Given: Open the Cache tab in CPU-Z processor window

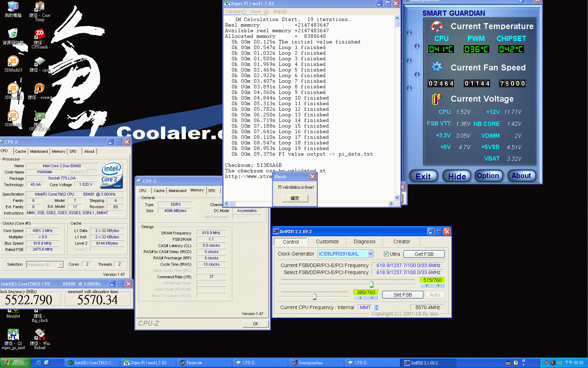Looking at the screenshot, I should [x=20, y=151].
